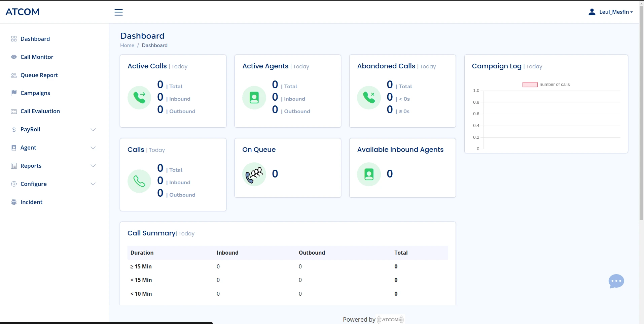Click the Inbound column header in Call Summary
The width and height of the screenshot is (644, 324).
[x=227, y=253]
